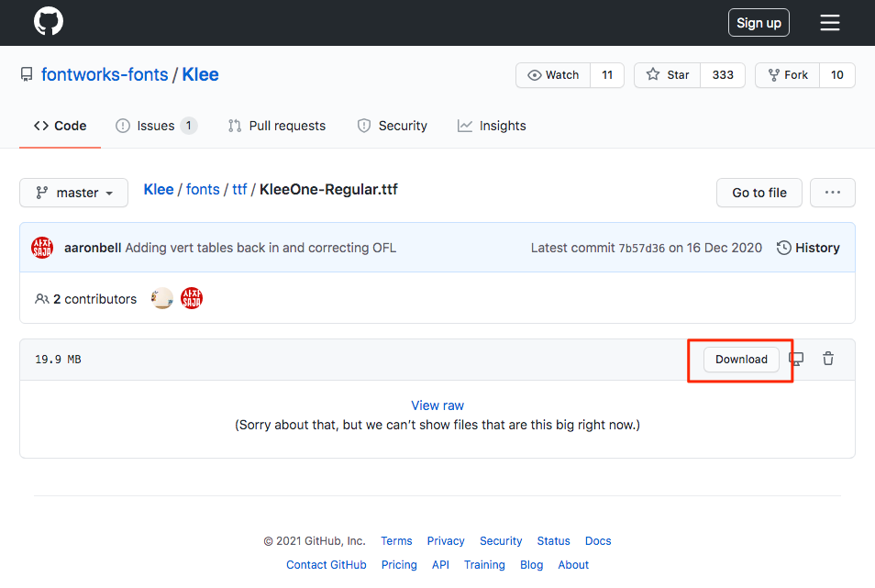Image resolution: width=875 pixels, height=588 pixels.
Task: Click the first contributor avatar
Action: coord(161,298)
